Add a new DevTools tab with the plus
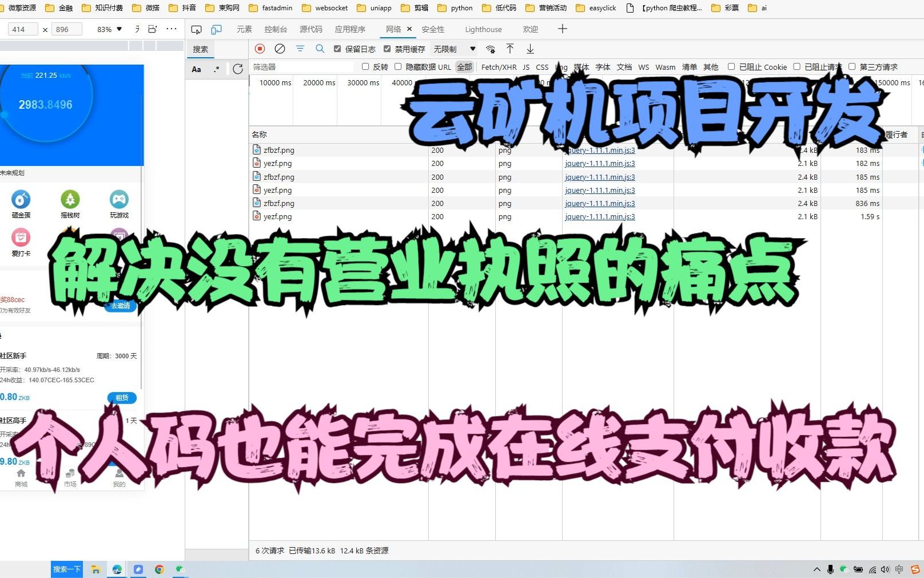This screenshot has width=924, height=578. tap(563, 29)
